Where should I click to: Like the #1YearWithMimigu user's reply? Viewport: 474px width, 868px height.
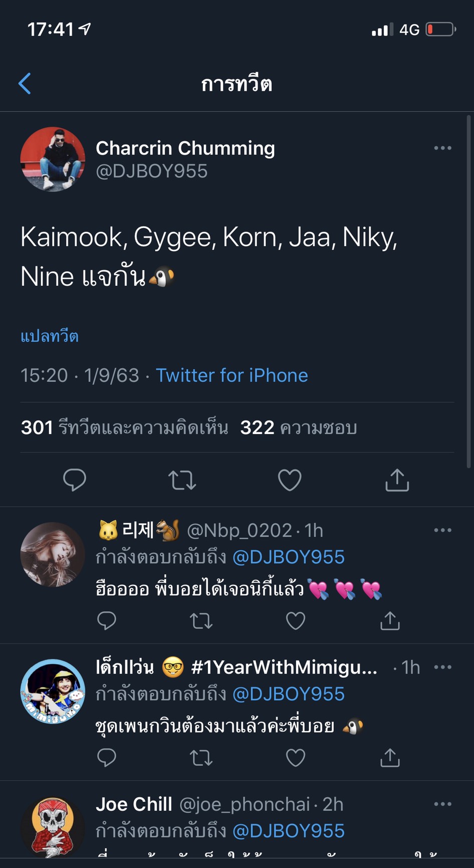[296, 758]
